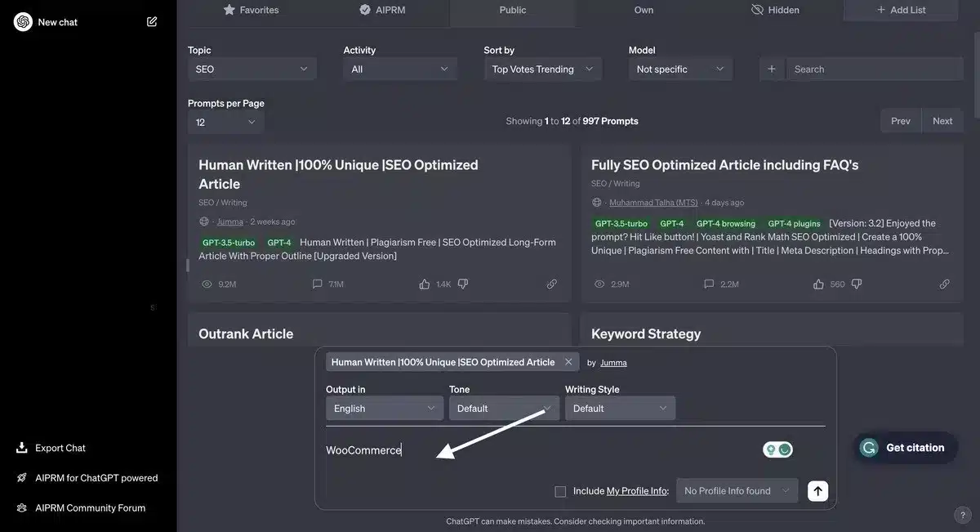This screenshot has height=532, width=980.
Task: Open Fully SEO Optimized Article prompt title
Action: 724,165
